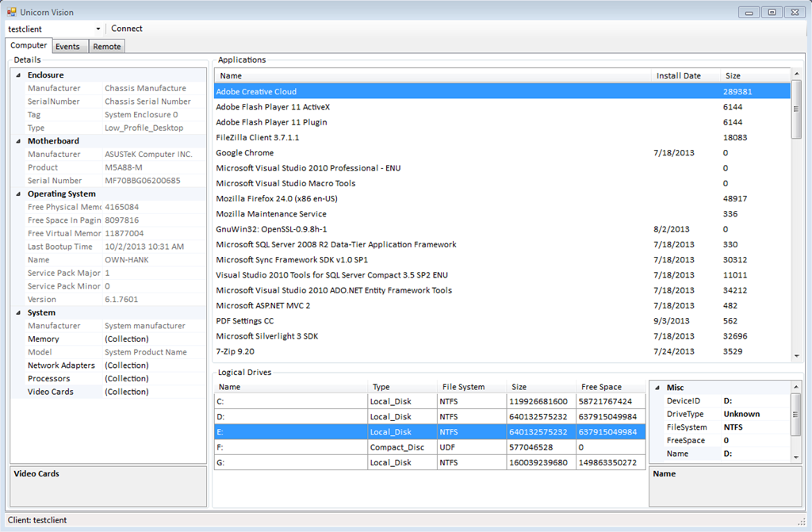Switch to the Remote tab
The image size is (812, 532).
[x=107, y=47]
